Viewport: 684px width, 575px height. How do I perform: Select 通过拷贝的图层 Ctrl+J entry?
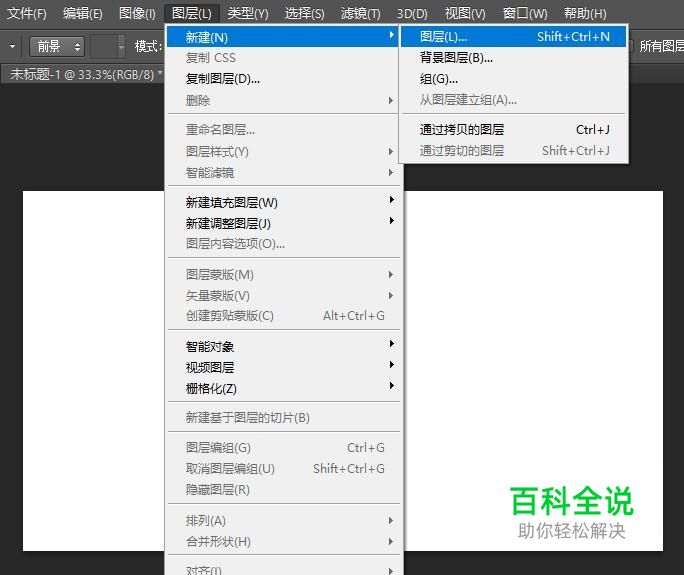point(514,130)
